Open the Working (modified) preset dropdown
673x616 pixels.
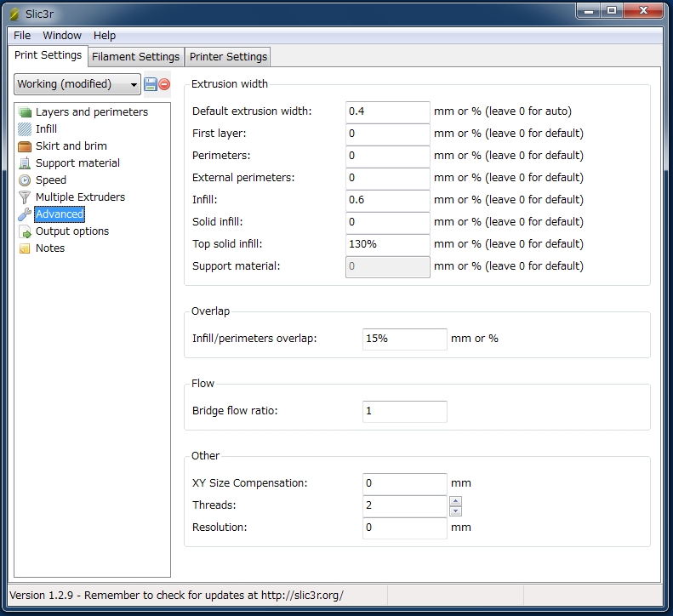click(x=77, y=84)
